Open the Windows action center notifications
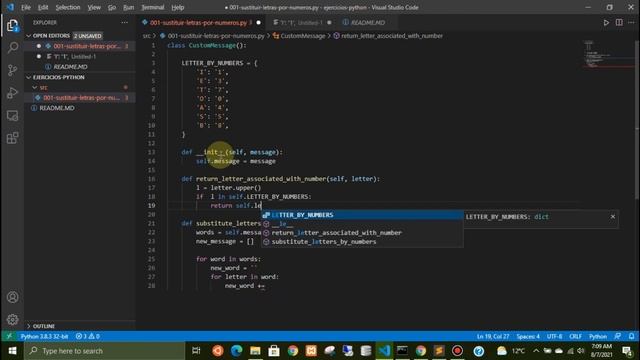Screen dimensions: 640x360 click(x=627, y=351)
